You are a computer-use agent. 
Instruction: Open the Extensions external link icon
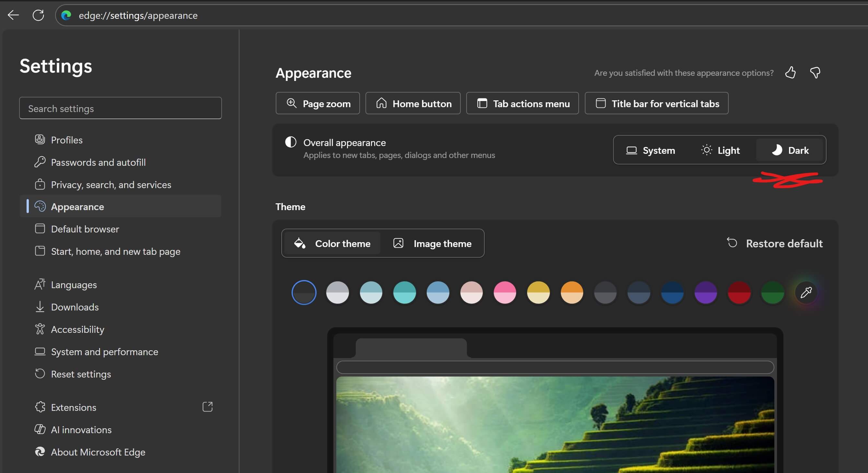(x=207, y=407)
